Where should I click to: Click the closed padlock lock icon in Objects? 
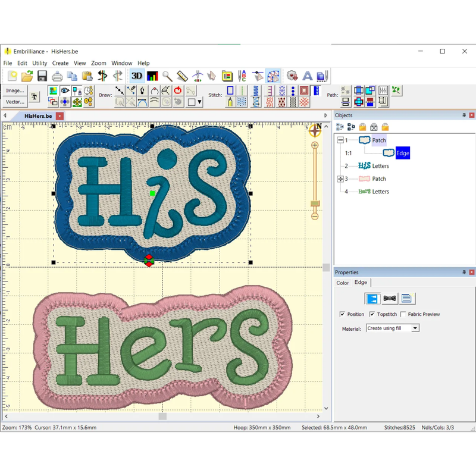[x=362, y=127]
